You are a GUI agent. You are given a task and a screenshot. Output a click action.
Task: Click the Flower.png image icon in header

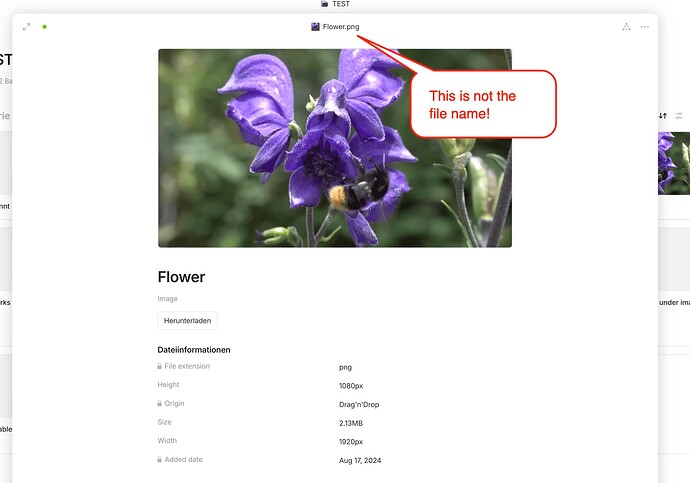point(315,27)
